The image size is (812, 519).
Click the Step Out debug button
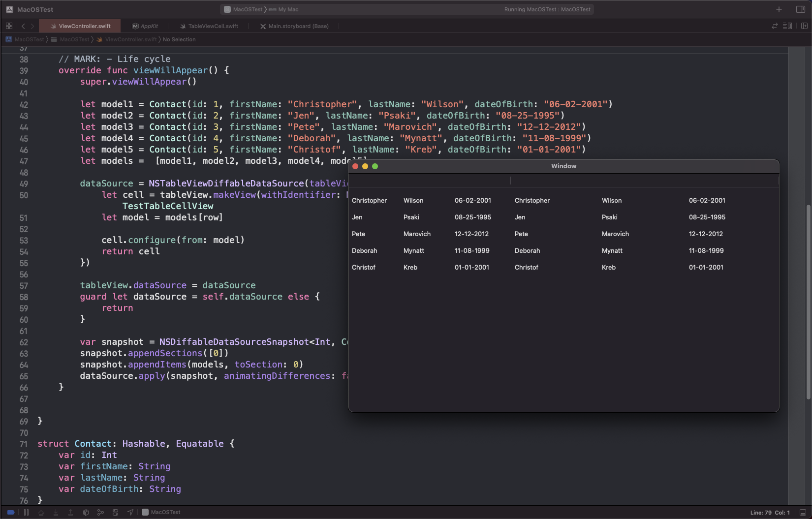tap(70, 512)
